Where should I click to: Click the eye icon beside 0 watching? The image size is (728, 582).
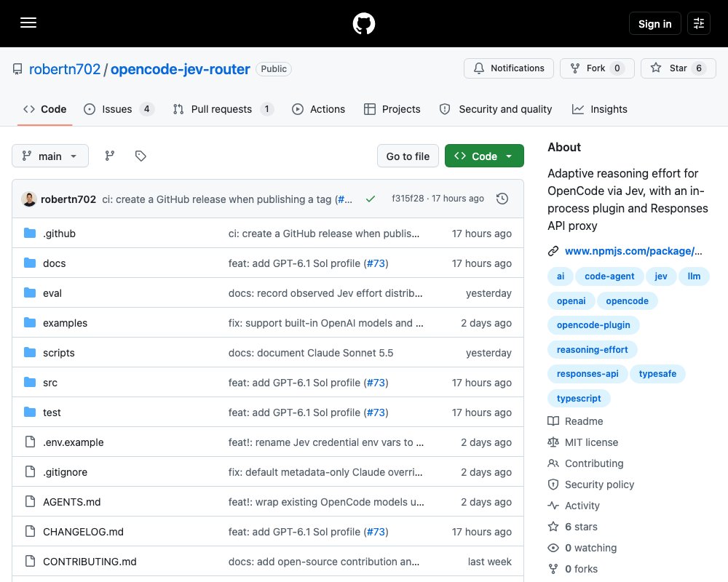[x=553, y=548]
